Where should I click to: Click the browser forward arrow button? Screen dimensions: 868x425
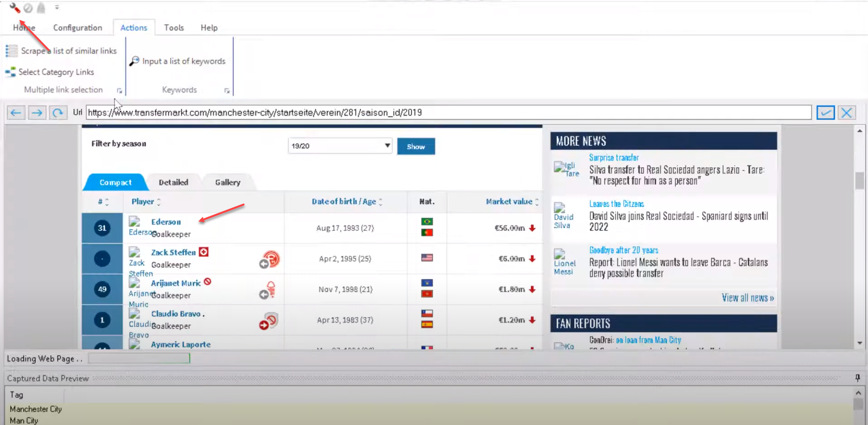[37, 113]
